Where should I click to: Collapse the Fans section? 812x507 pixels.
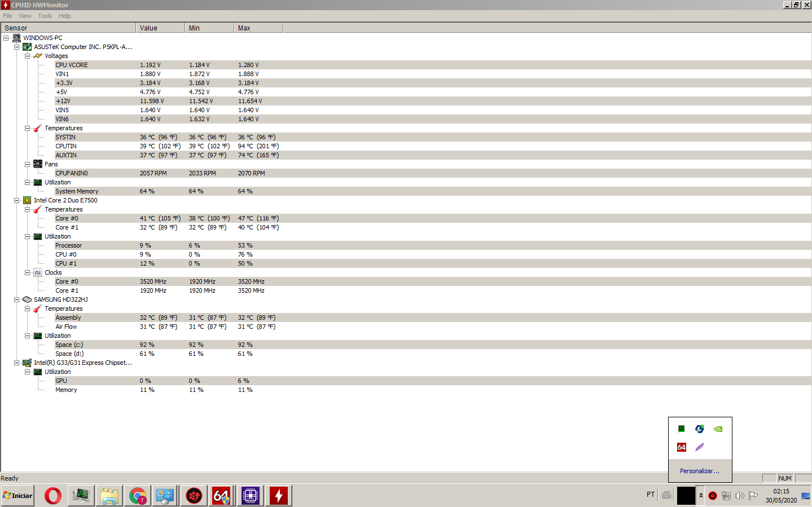pyautogui.click(x=27, y=164)
